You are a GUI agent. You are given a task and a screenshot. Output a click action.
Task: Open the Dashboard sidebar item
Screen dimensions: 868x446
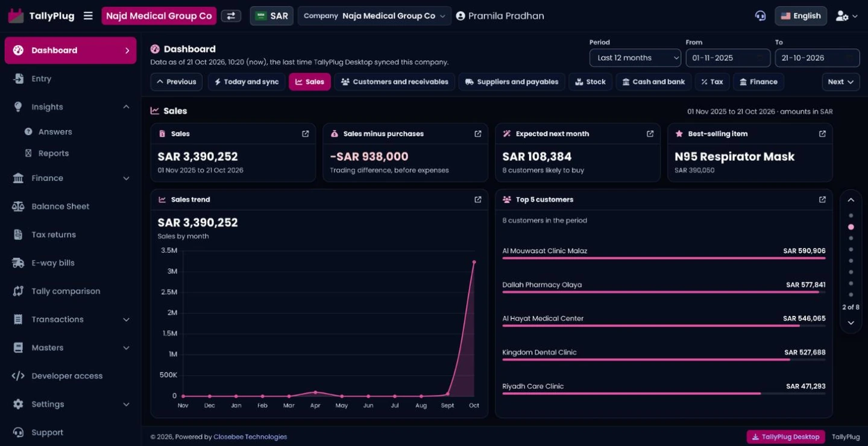click(x=71, y=51)
